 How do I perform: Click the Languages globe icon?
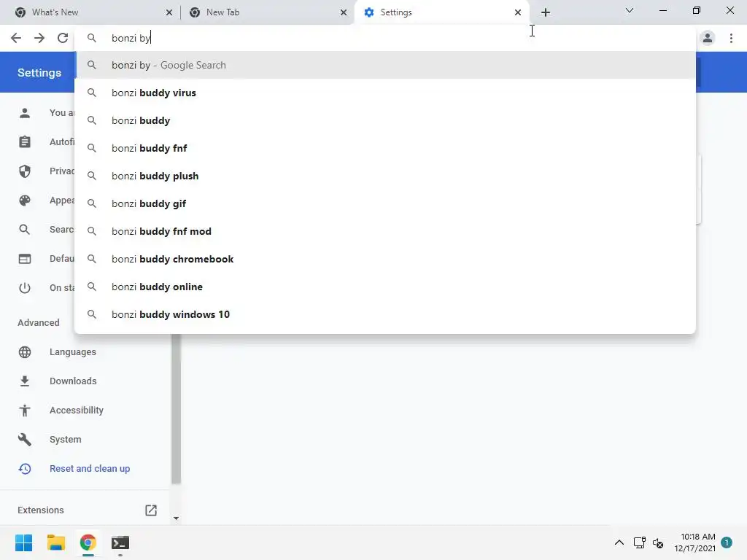25,352
